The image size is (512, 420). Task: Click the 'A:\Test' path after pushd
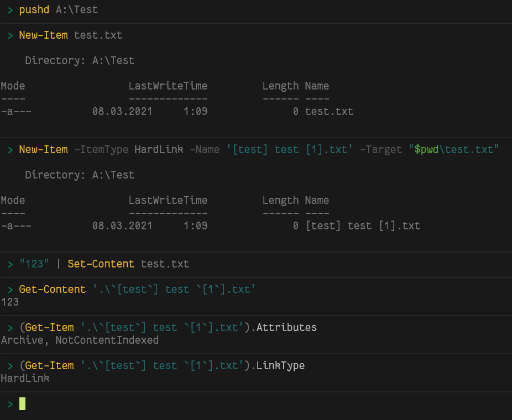77,10
